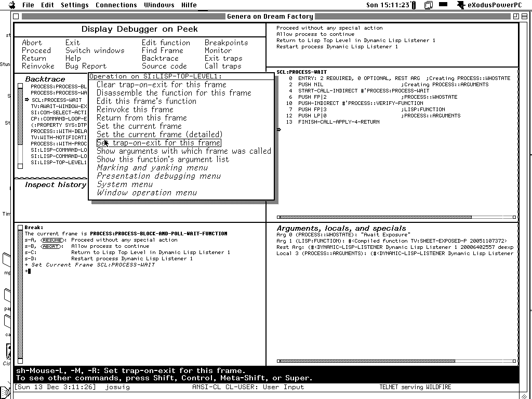Open the Connections menu
Image resolution: width=532 pixels, height=399 pixels.
[x=116, y=5]
